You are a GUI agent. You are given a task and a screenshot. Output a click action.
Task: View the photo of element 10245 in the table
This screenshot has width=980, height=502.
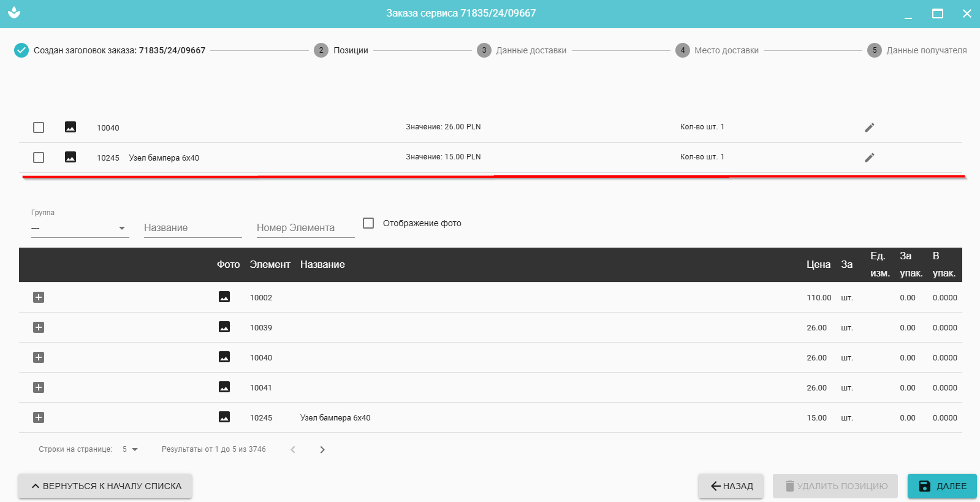(224, 417)
